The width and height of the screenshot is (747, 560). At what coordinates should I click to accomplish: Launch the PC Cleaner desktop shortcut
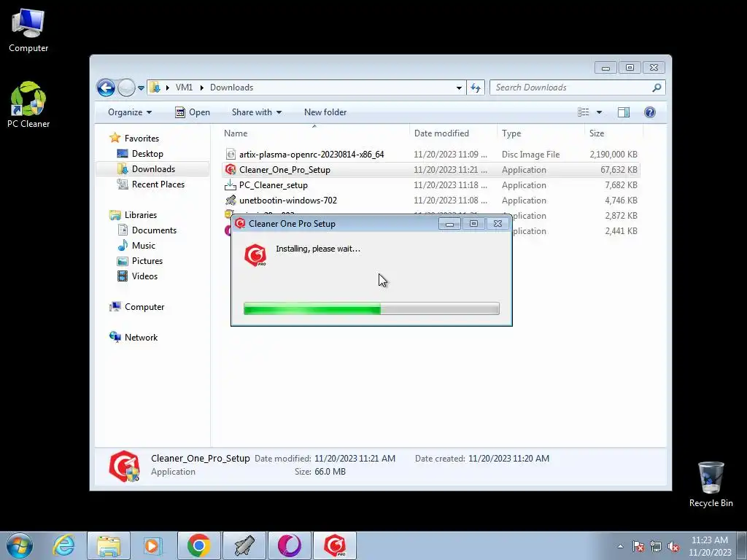coord(28,105)
